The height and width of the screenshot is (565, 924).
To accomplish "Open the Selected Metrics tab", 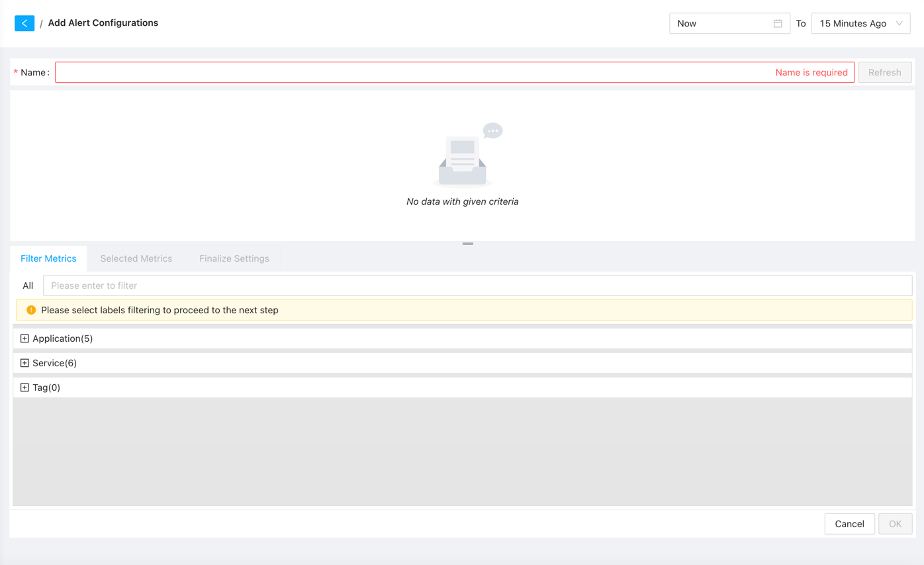I will pyautogui.click(x=136, y=258).
